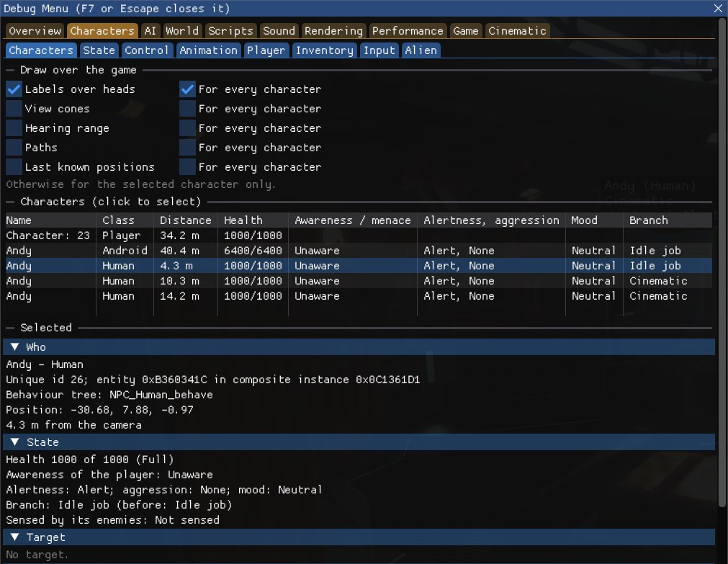Image resolution: width=728 pixels, height=564 pixels.
Task: Collapse the Target section arrow
Action: tap(14, 537)
